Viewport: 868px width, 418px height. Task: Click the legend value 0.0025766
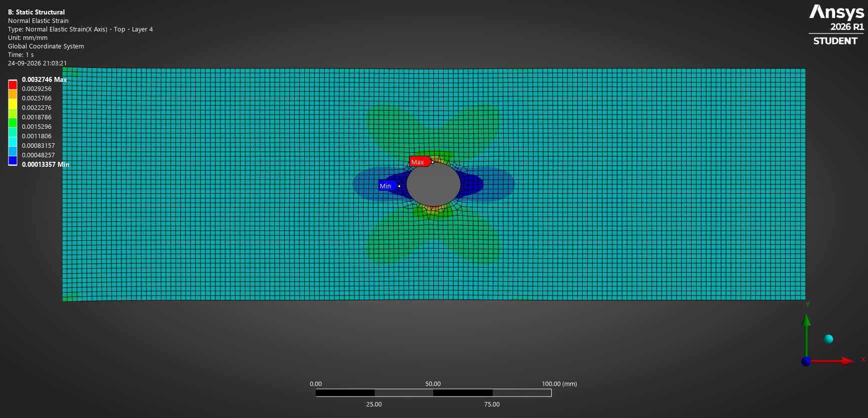point(36,98)
